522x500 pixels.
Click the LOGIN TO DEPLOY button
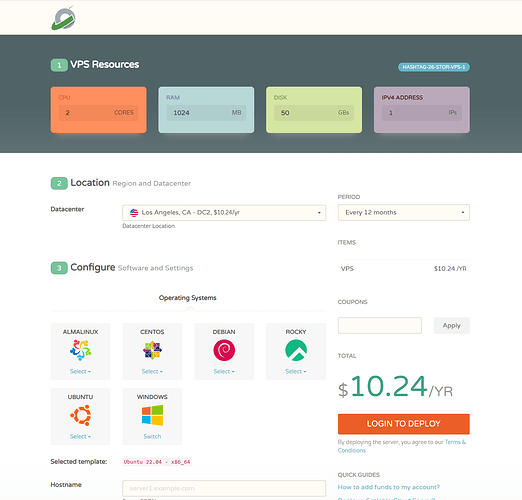404,424
